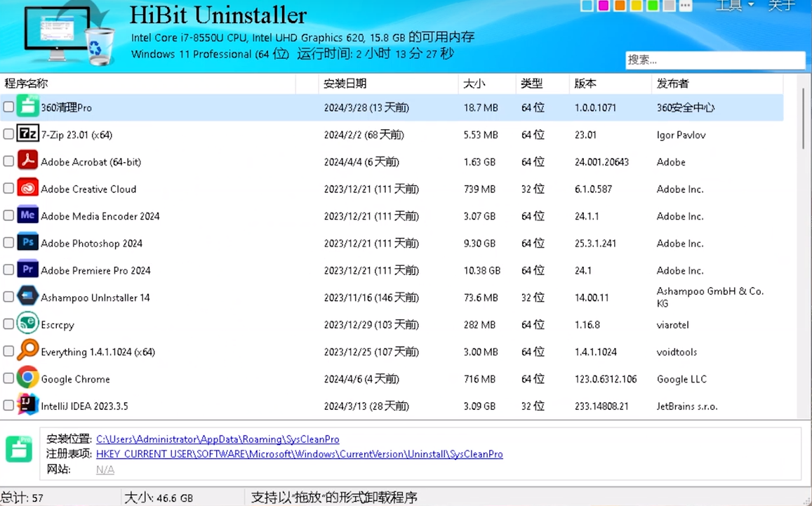Sort by the 大小 column header
The height and width of the screenshot is (506, 812).
487,84
